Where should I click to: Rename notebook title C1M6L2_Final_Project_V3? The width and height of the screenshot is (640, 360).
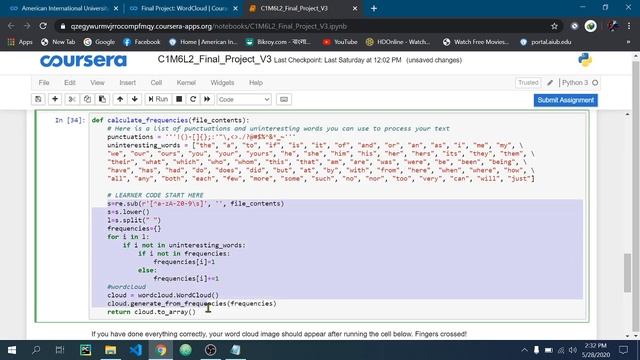tap(214, 60)
